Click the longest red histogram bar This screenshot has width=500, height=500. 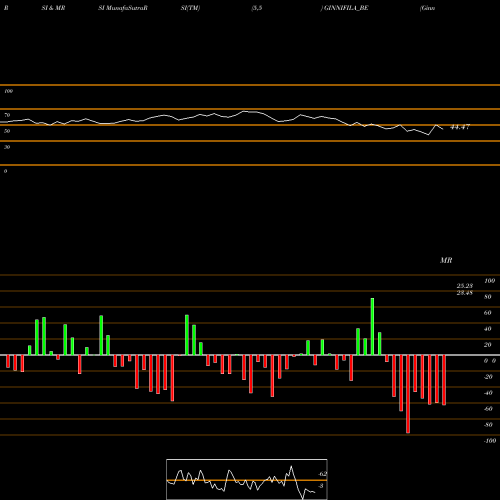coord(408,394)
